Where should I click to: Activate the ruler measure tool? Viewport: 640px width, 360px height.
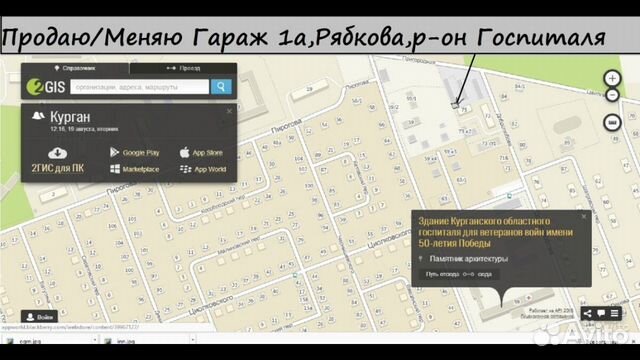coord(612,122)
